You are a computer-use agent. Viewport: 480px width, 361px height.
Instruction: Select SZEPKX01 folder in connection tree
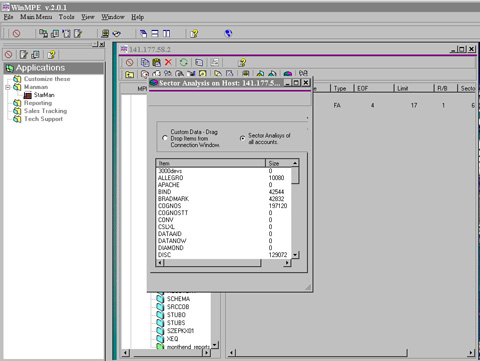pos(180,331)
